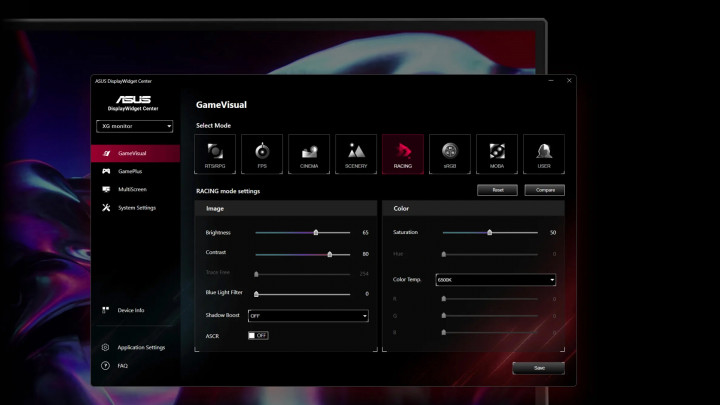720x405 pixels.
Task: Choose the Scenery mode icon
Action: point(356,154)
